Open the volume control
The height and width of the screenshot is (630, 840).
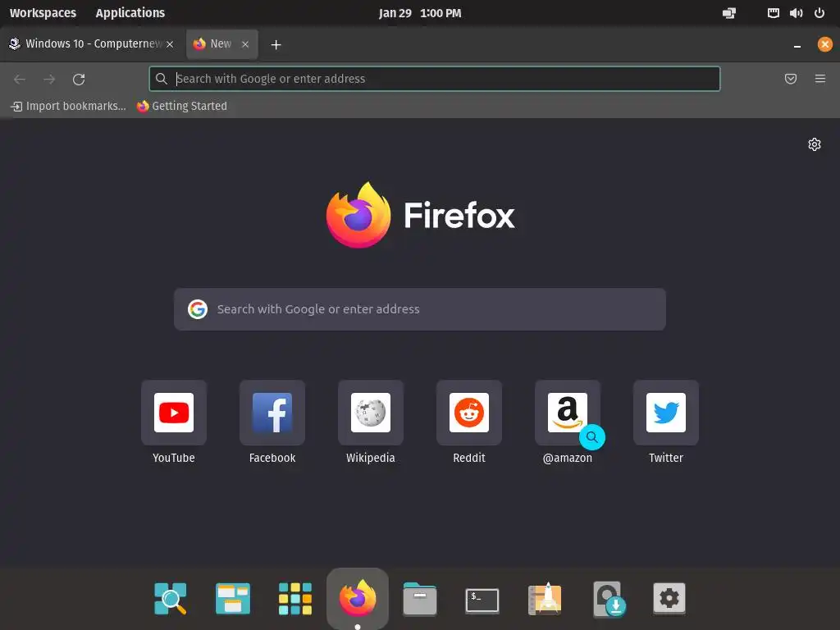click(x=796, y=13)
